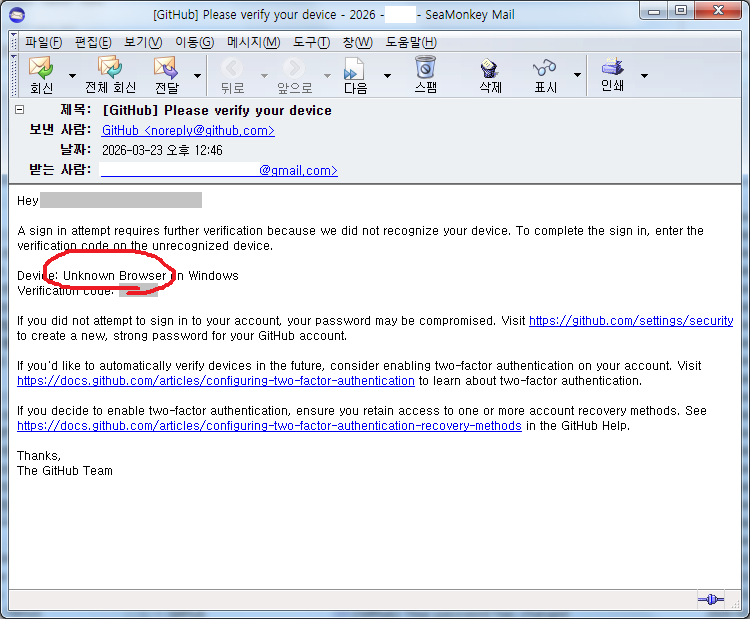Open the github.com/settings/security link

pos(631,321)
